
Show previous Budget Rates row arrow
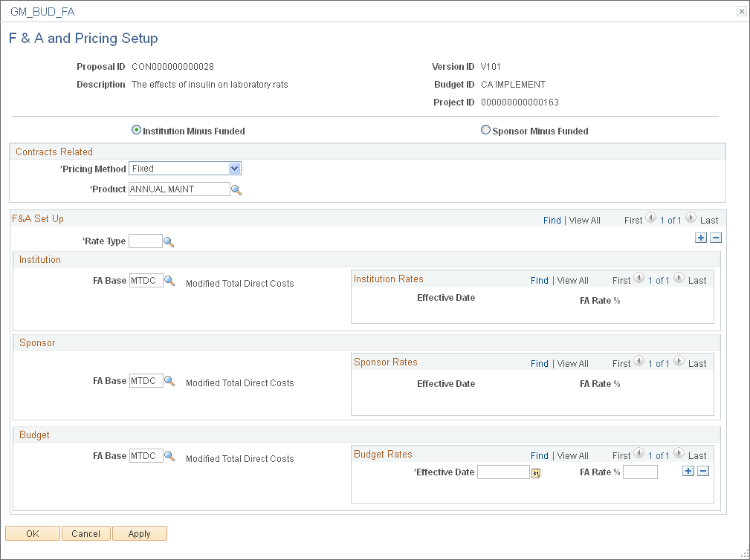(x=639, y=454)
